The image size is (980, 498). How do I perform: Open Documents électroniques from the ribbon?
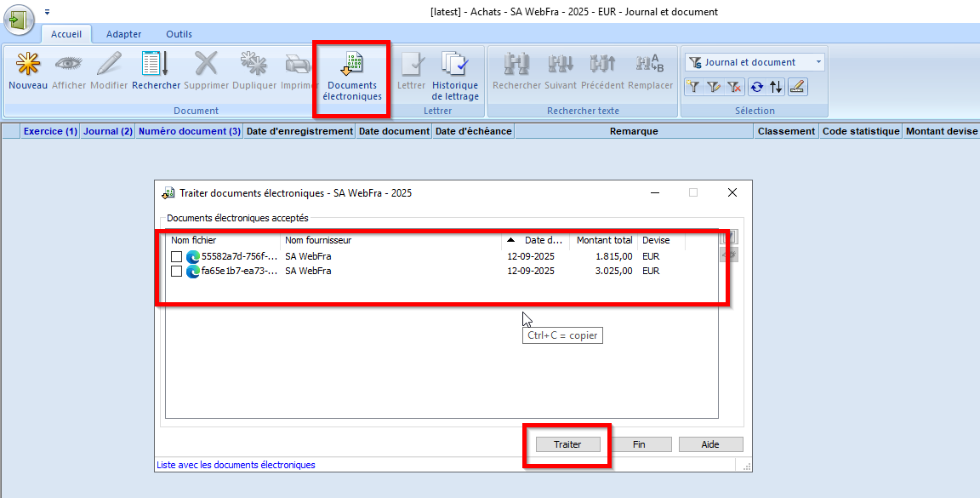tap(352, 77)
